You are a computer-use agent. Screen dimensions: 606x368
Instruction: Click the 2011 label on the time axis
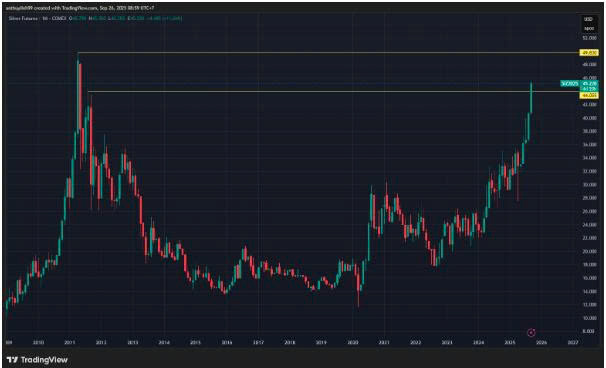tap(69, 342)
